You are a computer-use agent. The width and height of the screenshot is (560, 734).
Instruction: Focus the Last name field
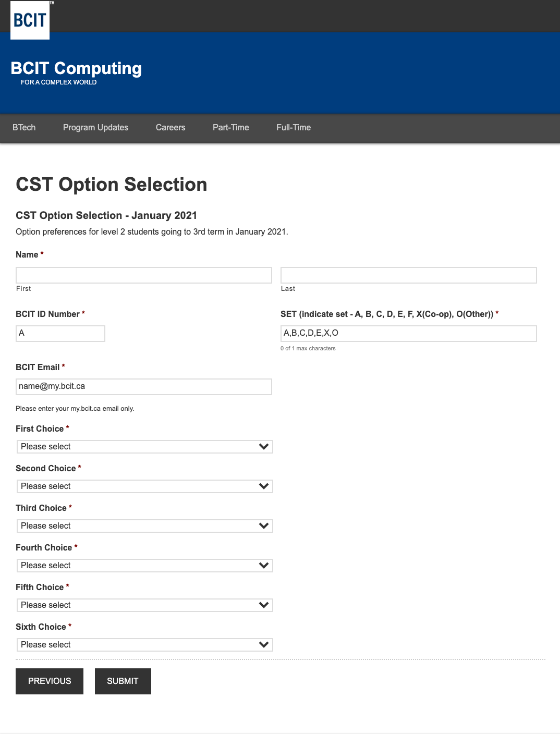(x=409, y=275)
